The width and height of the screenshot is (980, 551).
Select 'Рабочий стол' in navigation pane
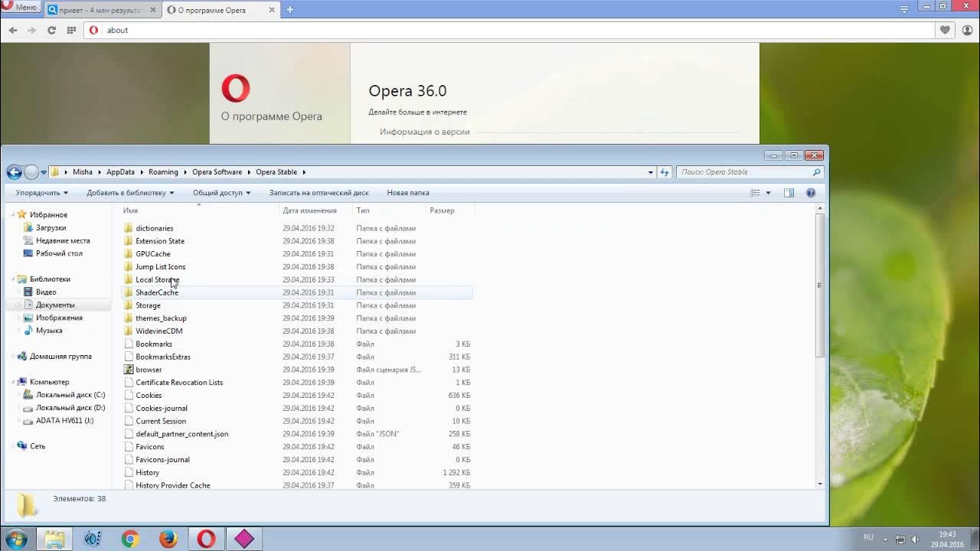[59, 253]
